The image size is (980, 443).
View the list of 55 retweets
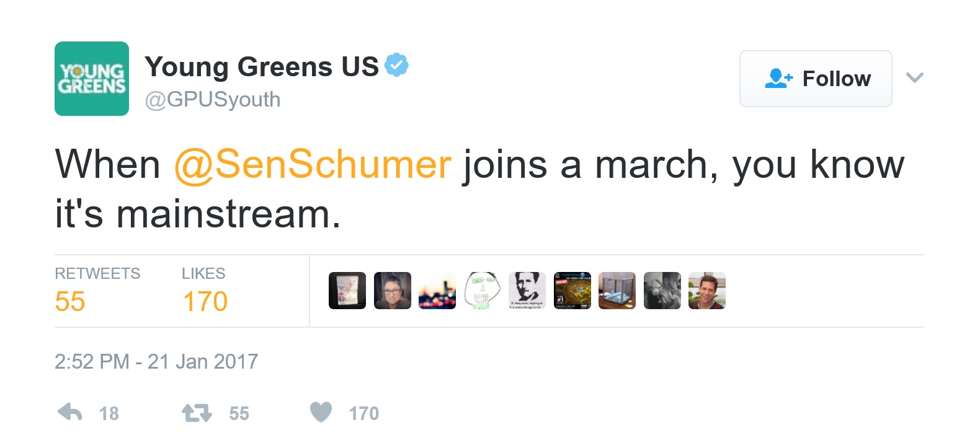(x=70, y=302)
